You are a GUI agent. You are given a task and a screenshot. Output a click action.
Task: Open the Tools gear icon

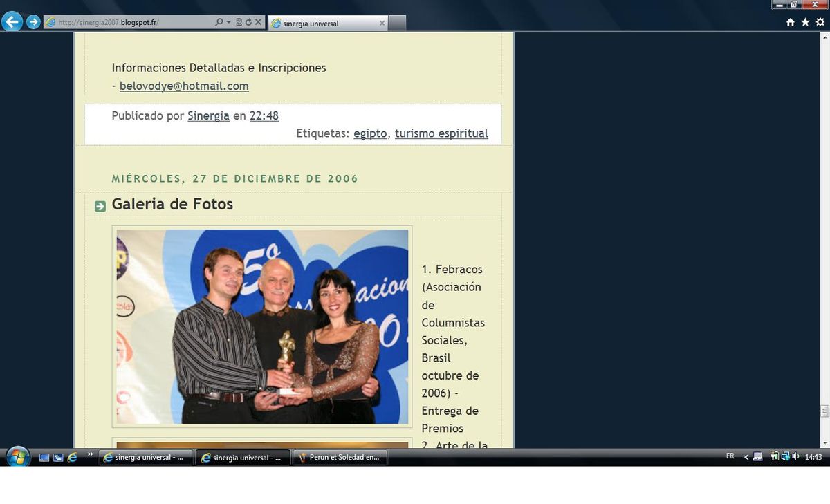pyautogui.click(x=820, y=22)
